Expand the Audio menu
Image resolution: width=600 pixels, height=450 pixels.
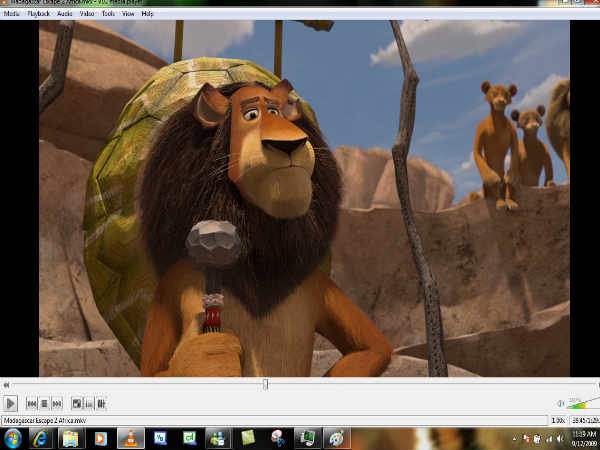point(64,14)
